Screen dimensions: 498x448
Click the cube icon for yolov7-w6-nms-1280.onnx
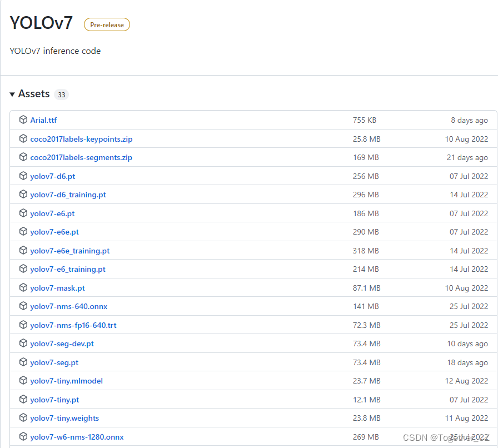pos(23,437)
